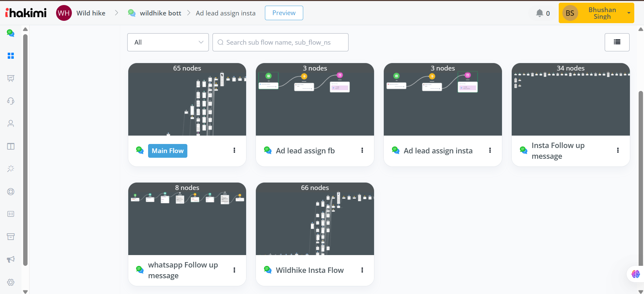Open whatsapp Follow up message title
The height and width of the screenshot is (294, 644).
pos(183,270)
